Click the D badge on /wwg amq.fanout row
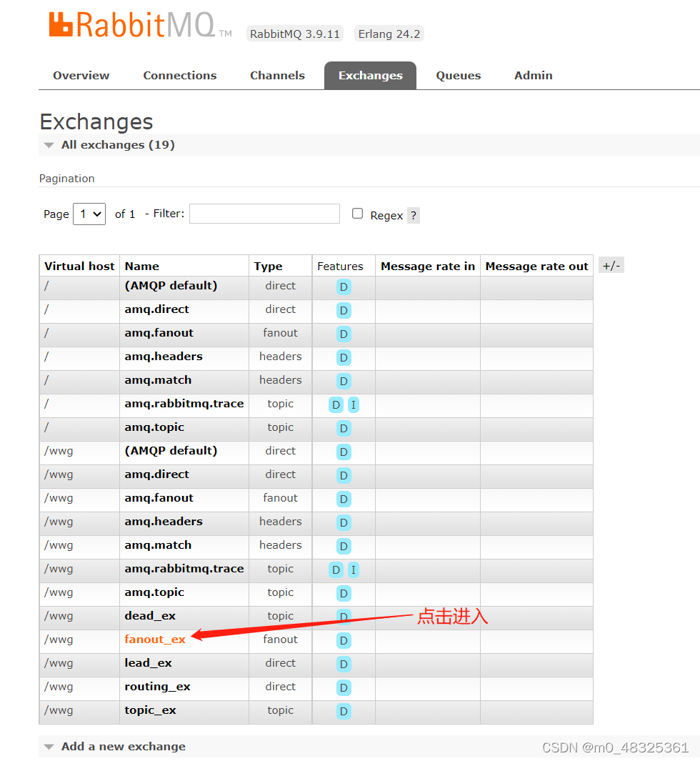Screen dimensions: 700x761 tap(344, 499)
